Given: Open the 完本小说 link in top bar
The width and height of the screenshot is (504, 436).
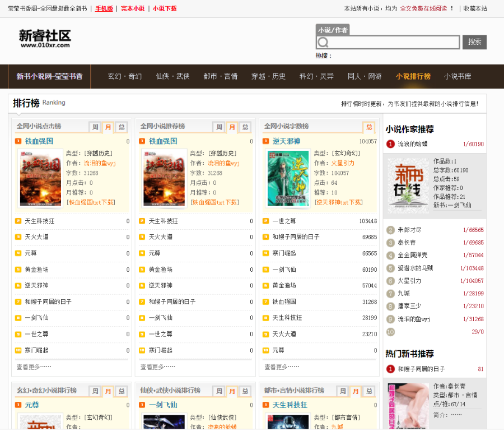Looking at the screenshot, I should 133,9.
